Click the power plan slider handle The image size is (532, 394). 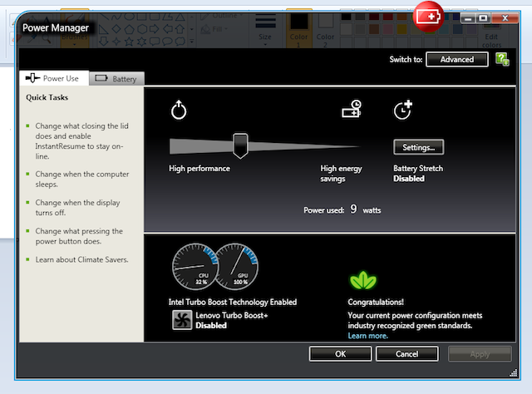(240, 146)
